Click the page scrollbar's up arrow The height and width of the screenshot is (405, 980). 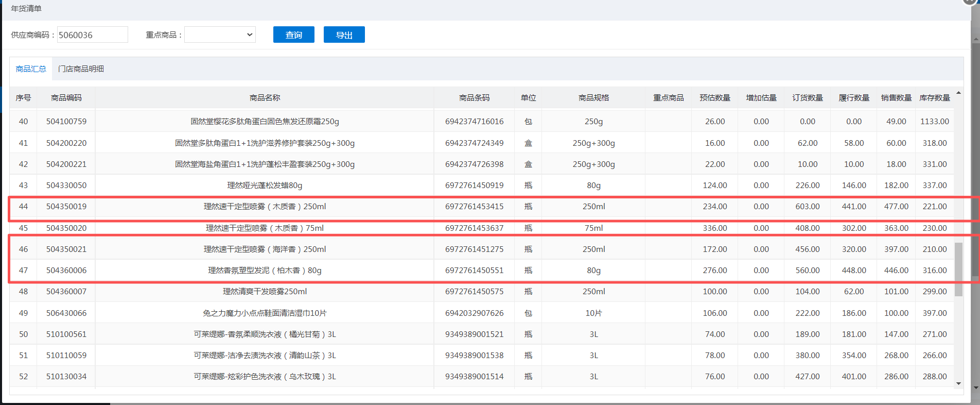coord(975,39)
